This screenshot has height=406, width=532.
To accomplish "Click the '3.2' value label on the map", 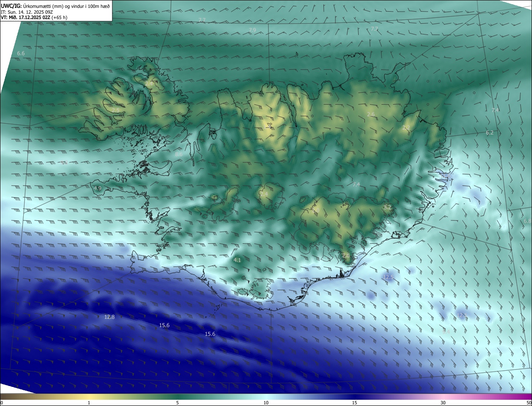I will click(x=387, y=207).
